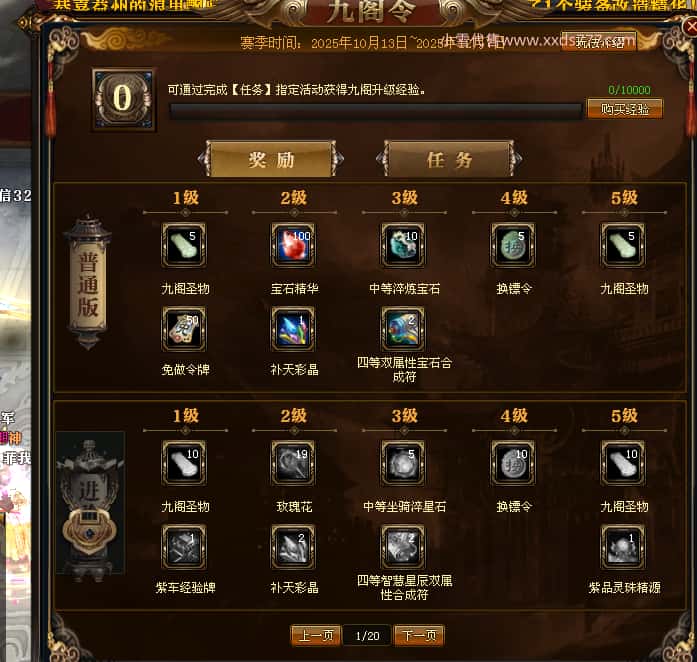The width and height of the screenshot is (697, 662).
Task: Select the 中等淬炼宝石 reward icon
Action: 403,245
